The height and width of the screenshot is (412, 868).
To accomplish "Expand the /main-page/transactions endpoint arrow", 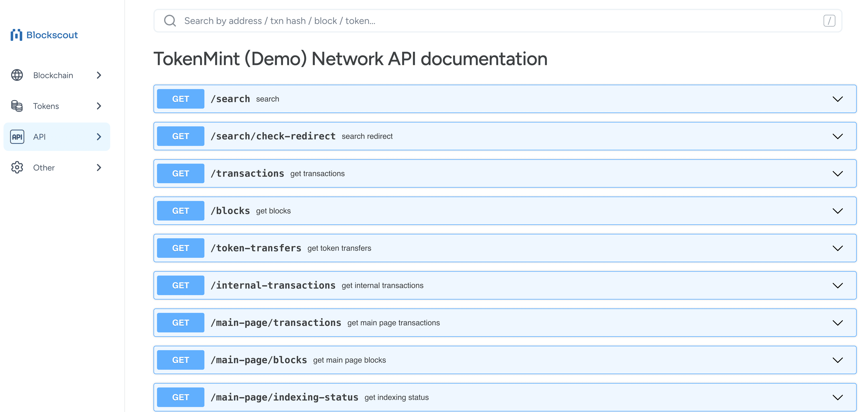I will coord(838,323).
